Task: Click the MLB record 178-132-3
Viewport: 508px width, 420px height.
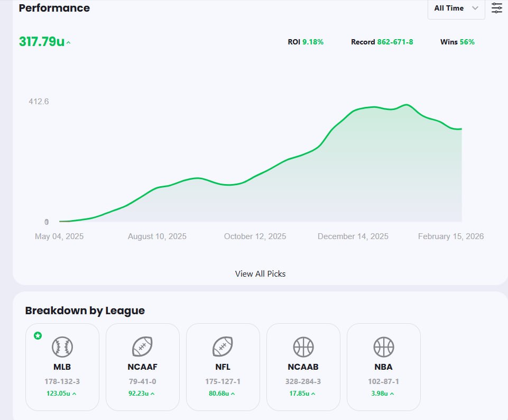Action: pyautogui.click(x=62, y=381)
